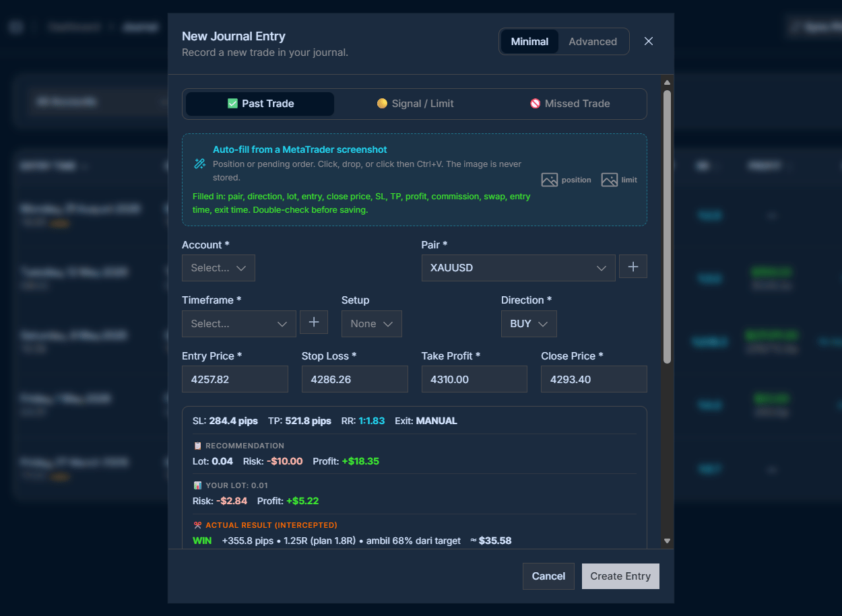The image size is (842, 616).
Task: Click the Create Entry button
Action: [620, 576]
